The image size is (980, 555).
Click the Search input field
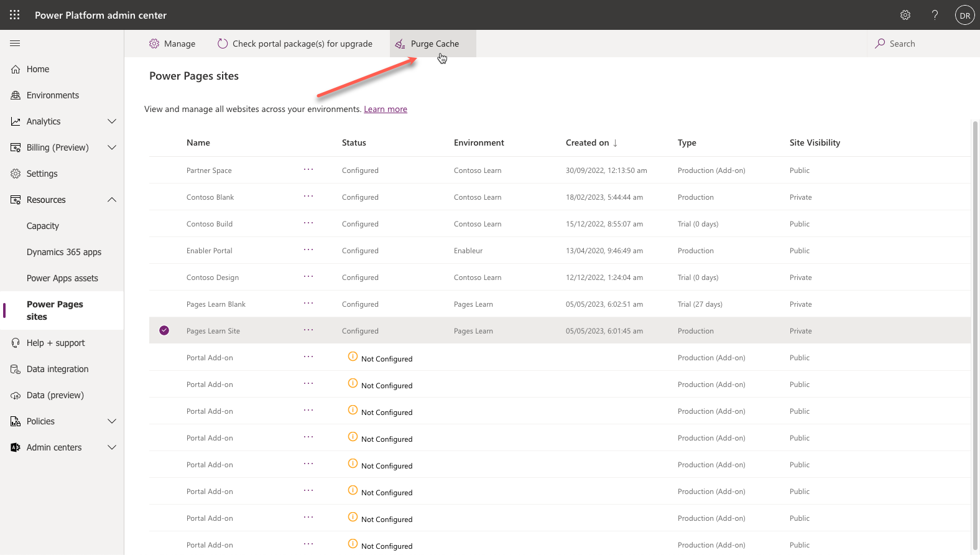click(923, 44)
